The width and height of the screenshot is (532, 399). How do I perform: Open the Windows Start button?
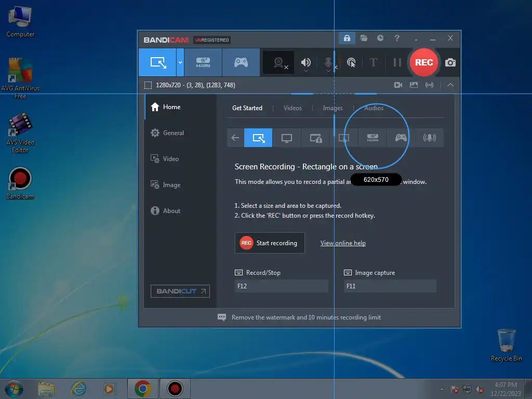click(x=14, y=389)
